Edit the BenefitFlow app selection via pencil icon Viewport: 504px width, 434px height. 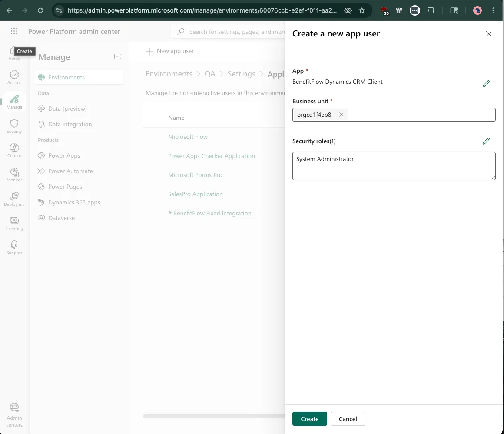coord(486,83)
